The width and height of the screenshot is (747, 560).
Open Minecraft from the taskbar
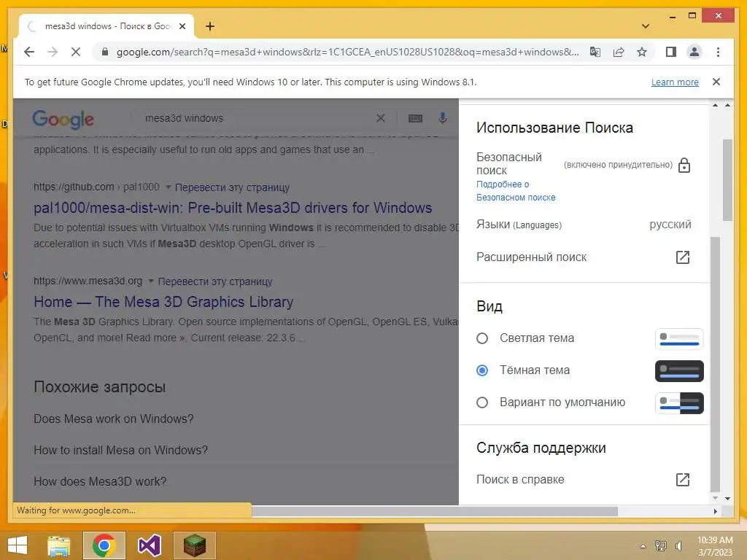coord(194,545)
